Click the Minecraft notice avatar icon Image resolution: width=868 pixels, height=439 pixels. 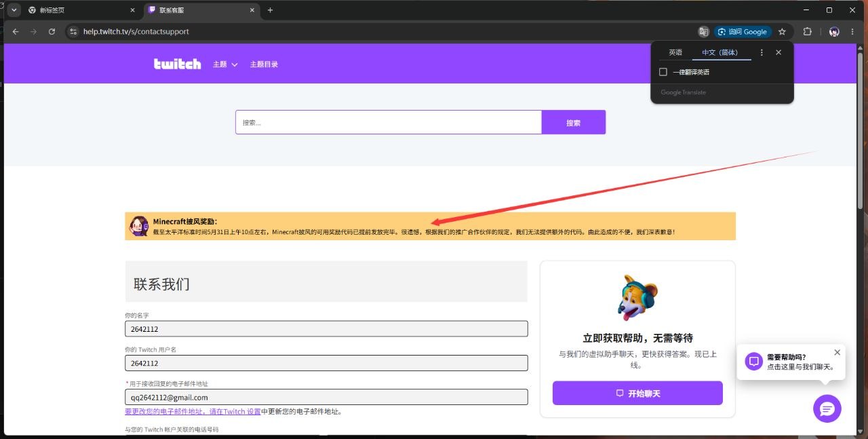[x=139, y=226]
